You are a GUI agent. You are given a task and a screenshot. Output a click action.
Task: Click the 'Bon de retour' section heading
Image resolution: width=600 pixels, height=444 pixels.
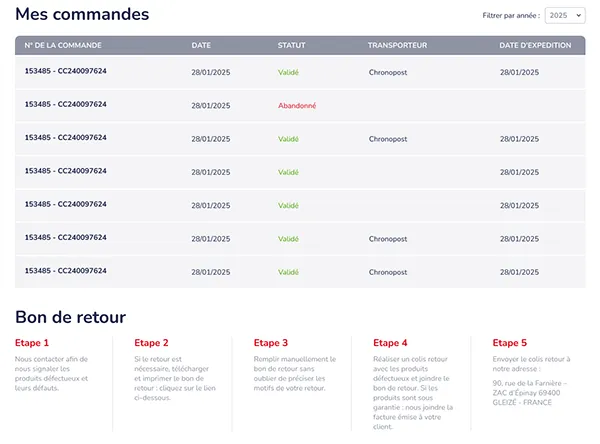click(x=70, y=317)
